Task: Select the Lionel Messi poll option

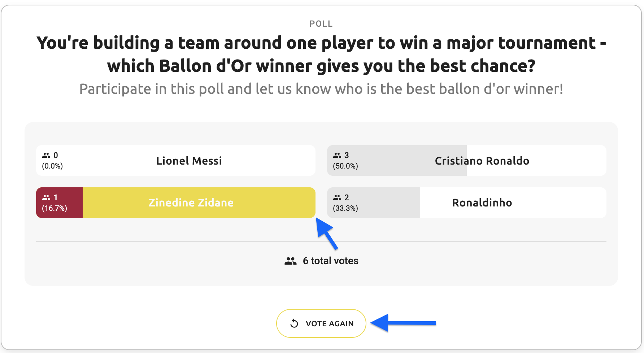Action: click(x=189, y=161)
